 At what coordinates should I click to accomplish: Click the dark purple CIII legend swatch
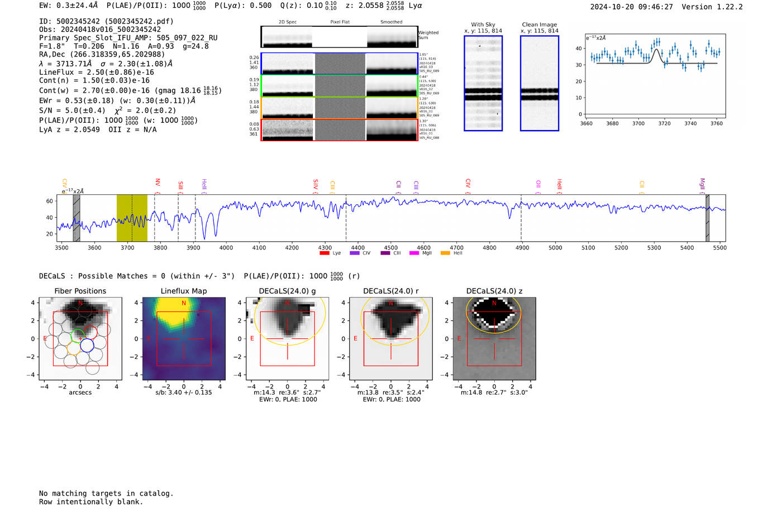pyautogui.click(x=385, y=253)
